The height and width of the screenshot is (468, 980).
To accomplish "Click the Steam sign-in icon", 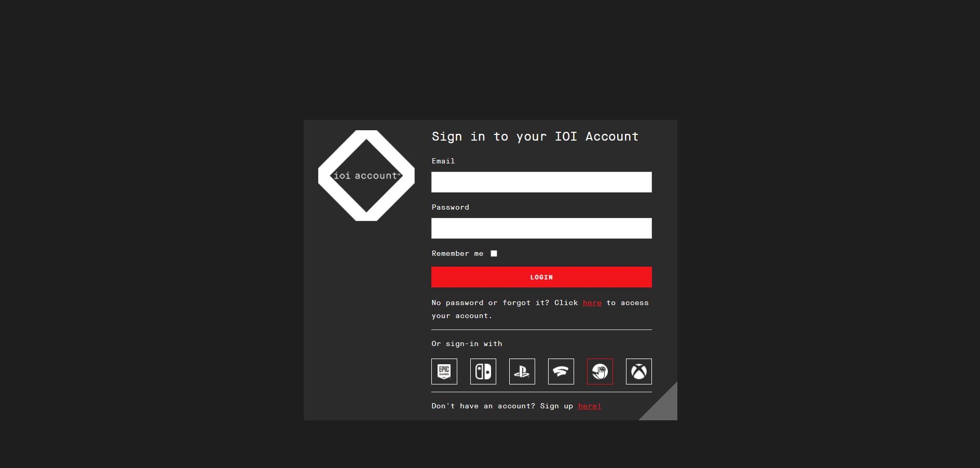I will point(600,371).
